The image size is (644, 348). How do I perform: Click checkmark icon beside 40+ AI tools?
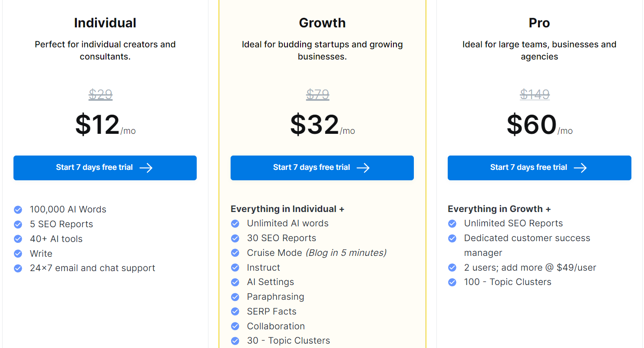point(18,239)
